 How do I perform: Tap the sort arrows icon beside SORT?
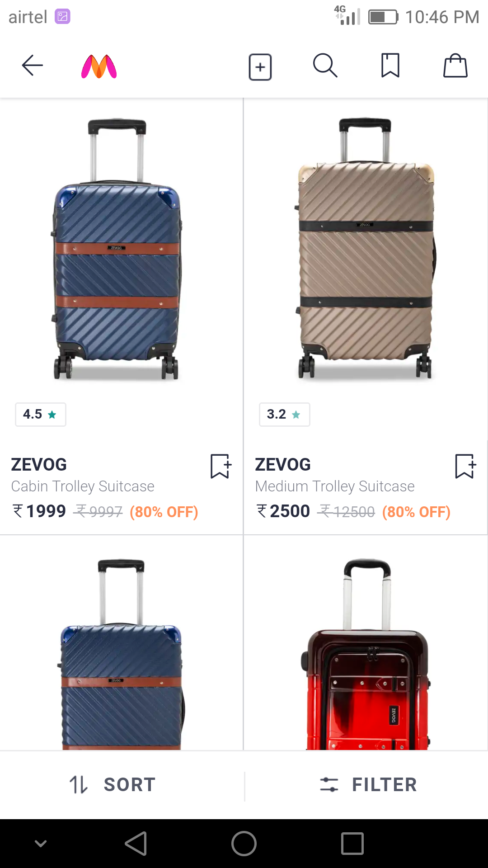point(77,784)
